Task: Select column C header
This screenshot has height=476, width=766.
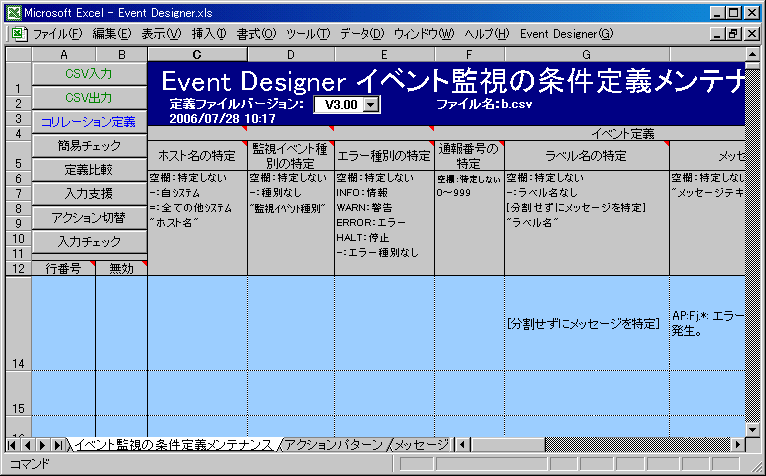Action: click(197, 54)
